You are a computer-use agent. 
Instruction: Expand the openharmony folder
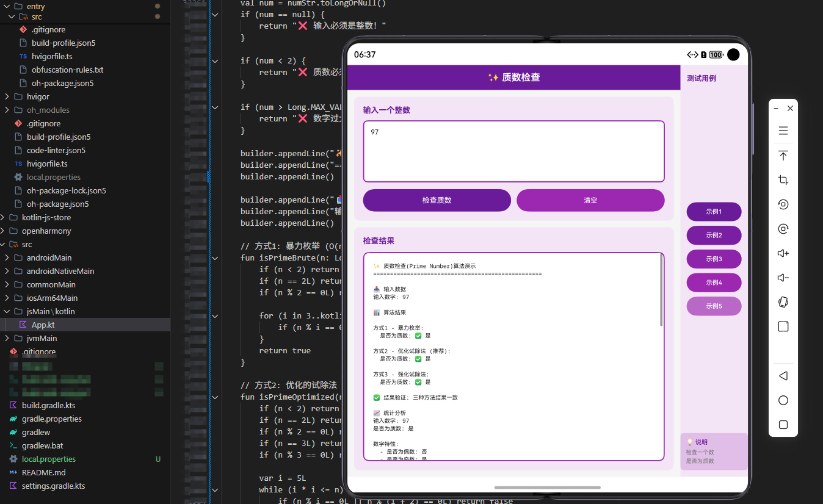pyautogui.click(x=3, y=231)
